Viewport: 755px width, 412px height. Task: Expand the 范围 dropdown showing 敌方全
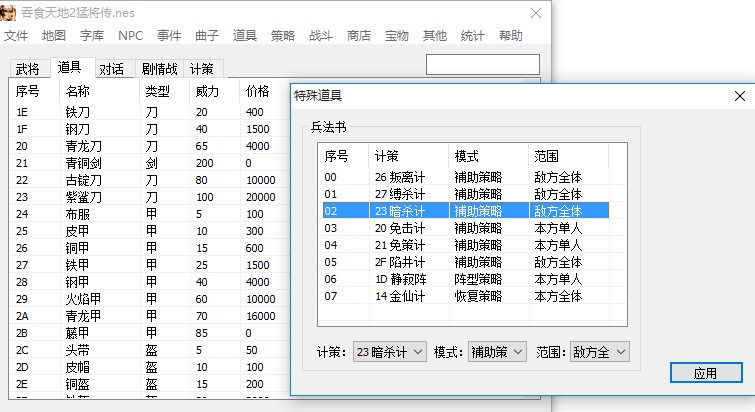click(x=599, y=352)
